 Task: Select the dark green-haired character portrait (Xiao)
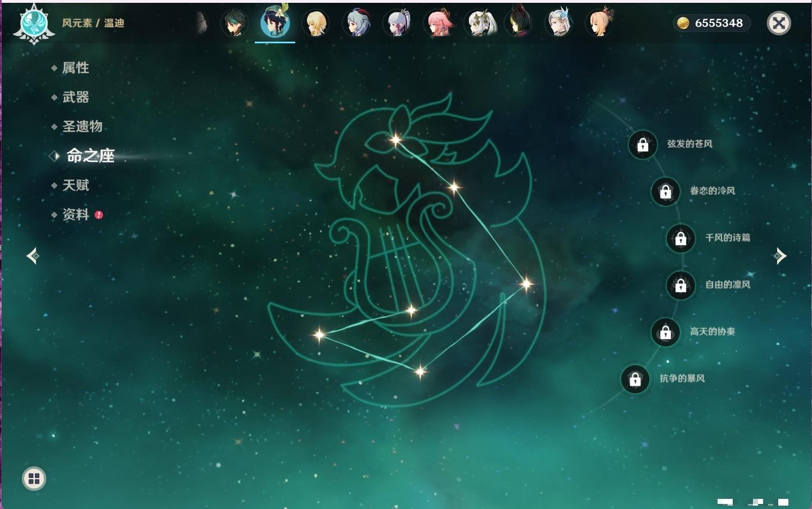tap(234, 23)
